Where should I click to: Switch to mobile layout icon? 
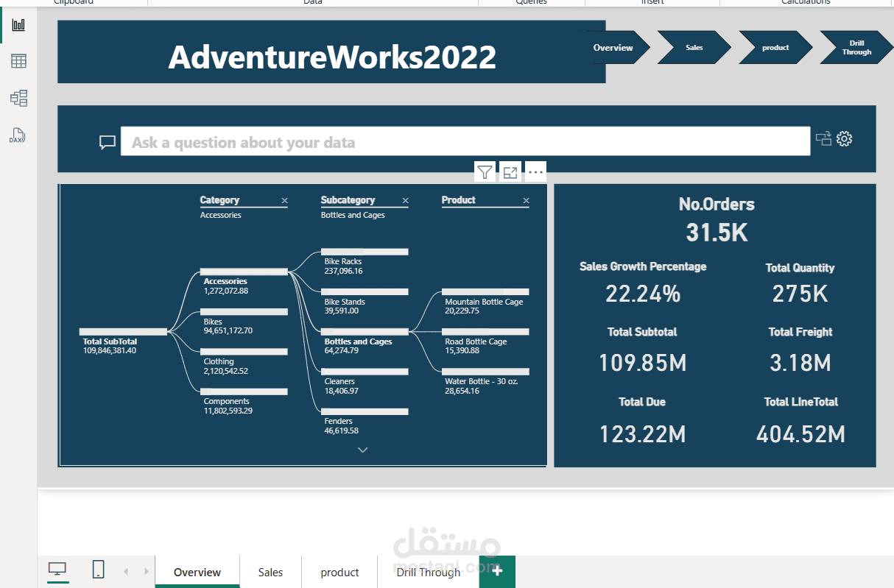pos(98,570)
